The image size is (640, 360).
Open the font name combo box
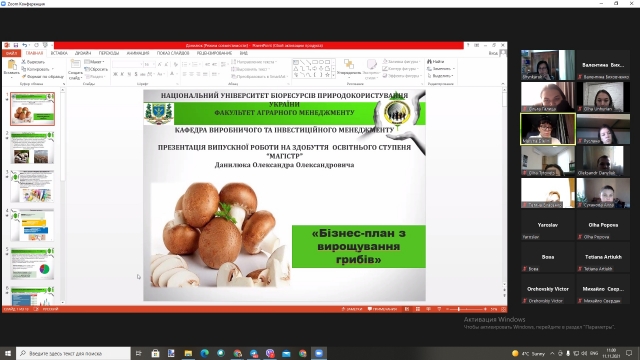(128, 64)
